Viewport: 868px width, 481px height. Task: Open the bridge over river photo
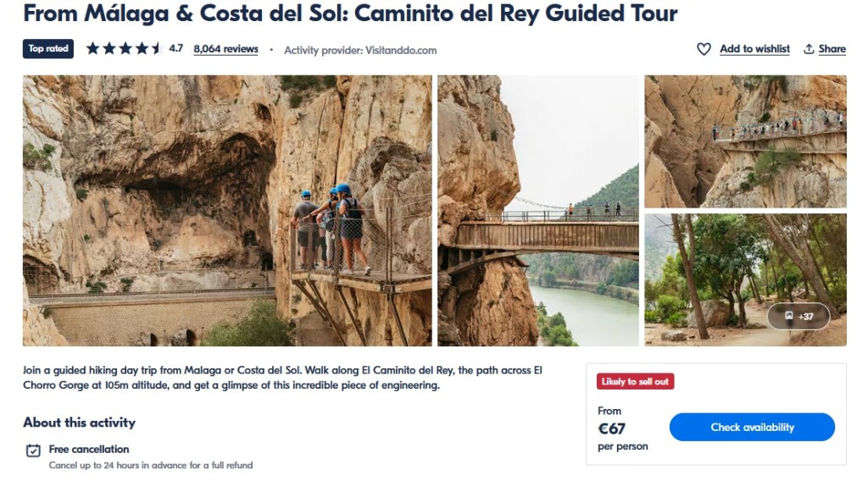pyautogui.click(x=538, y=211)
